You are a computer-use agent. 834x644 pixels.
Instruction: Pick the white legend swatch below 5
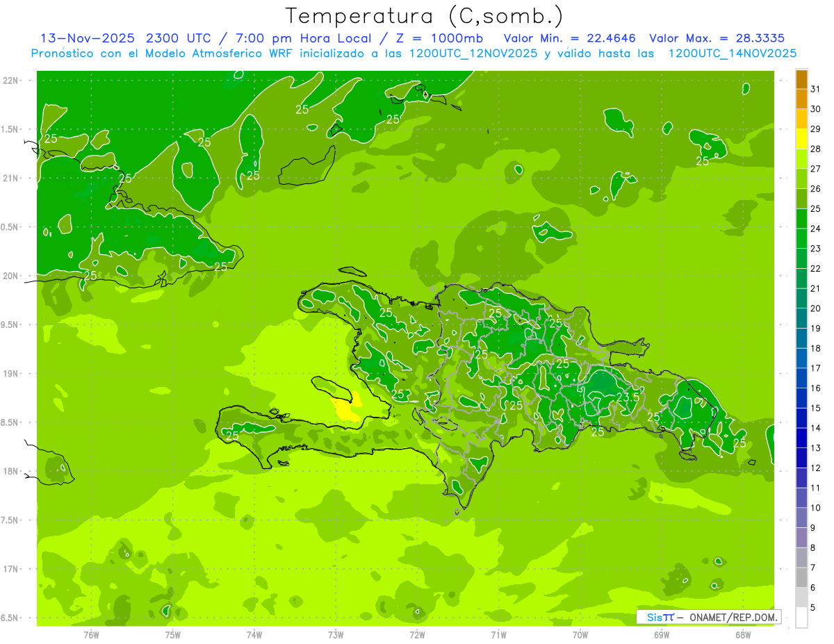(x=801, y=618)
